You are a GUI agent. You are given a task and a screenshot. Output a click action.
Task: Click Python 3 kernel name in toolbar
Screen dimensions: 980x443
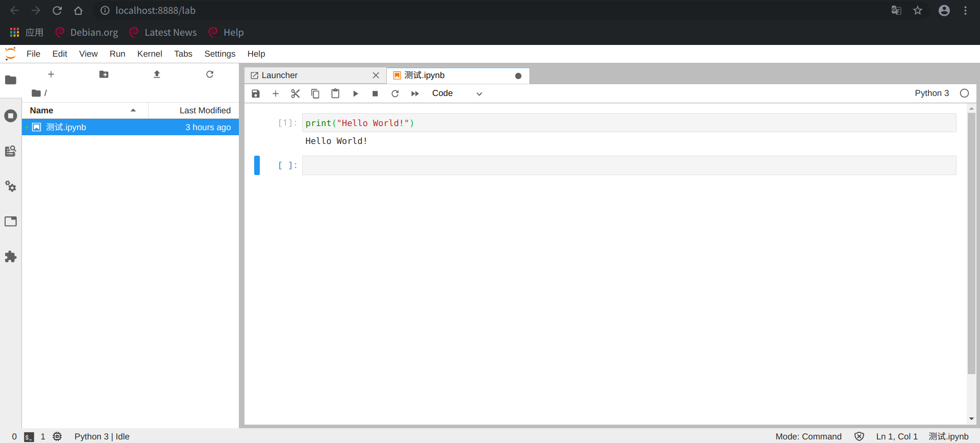[x=932, y=93]
